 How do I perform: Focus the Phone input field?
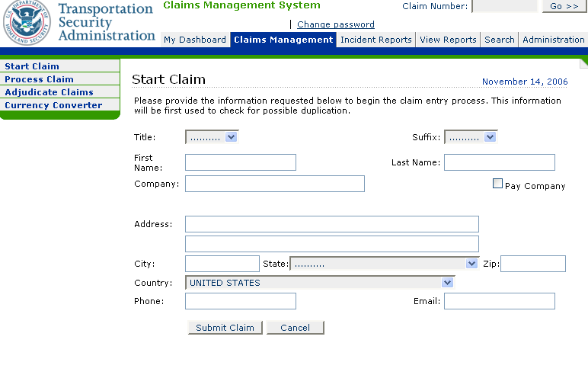click(x=241, y=301)
